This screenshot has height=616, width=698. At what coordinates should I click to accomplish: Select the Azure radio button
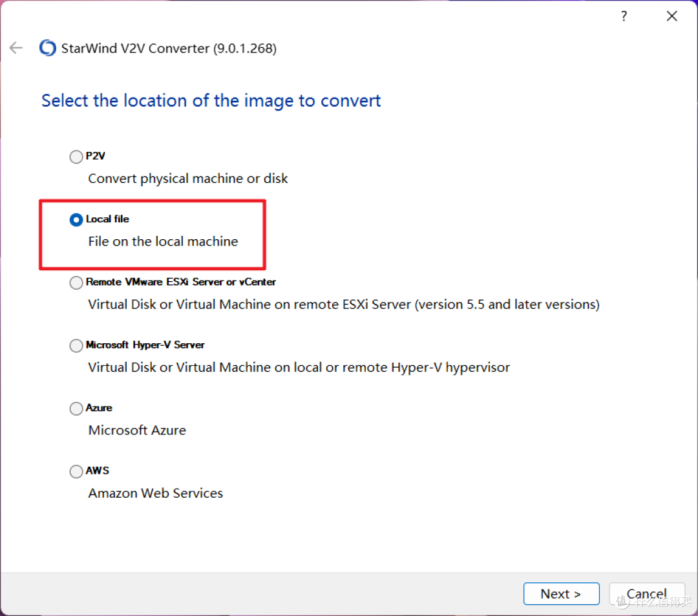[x=76, y=409]
